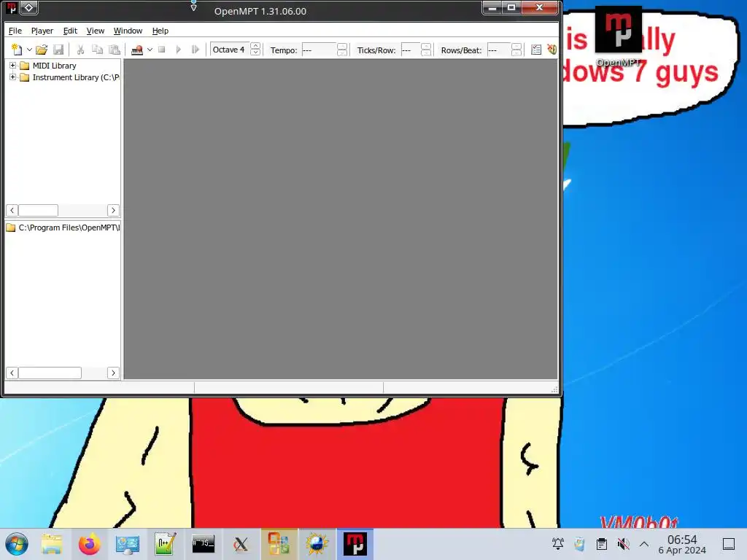Click the lower folder pane scrollbar thumb
The height and width of the screenshot is (560, 747).
coord(50,373)
